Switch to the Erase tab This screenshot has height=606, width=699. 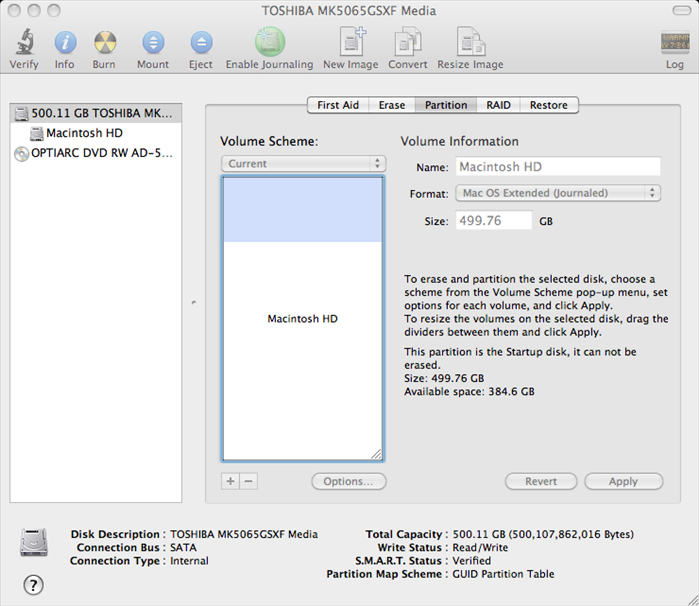click(x=392, y=105)
